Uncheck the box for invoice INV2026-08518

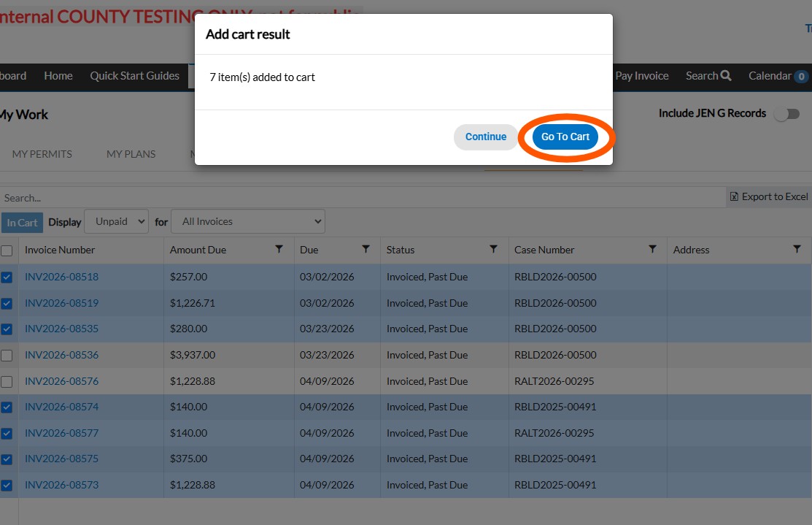pyautogui.click(x=7, y=277)
